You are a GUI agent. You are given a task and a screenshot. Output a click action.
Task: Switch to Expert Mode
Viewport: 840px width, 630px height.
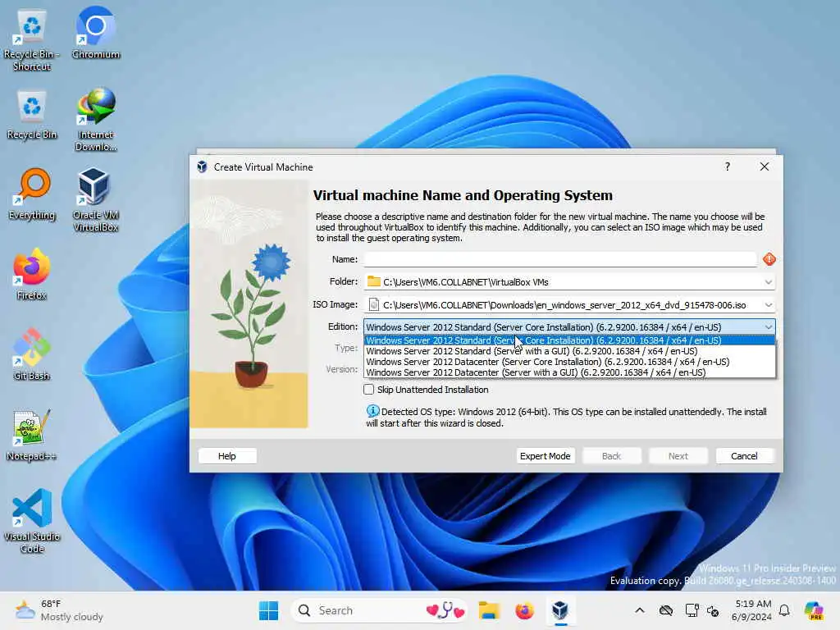pos(545,456)
